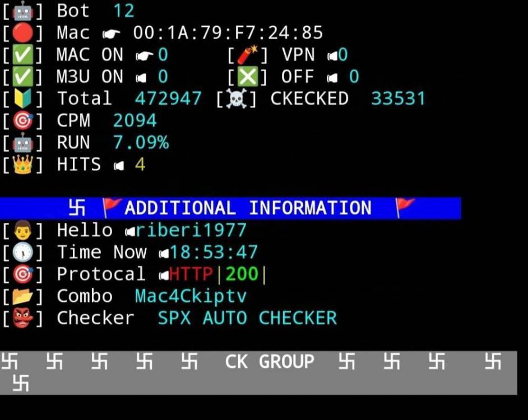Click the yellow-green beginner icon beside Total
The width and height of the screenshot is (528, 420).
pos(23,99)
